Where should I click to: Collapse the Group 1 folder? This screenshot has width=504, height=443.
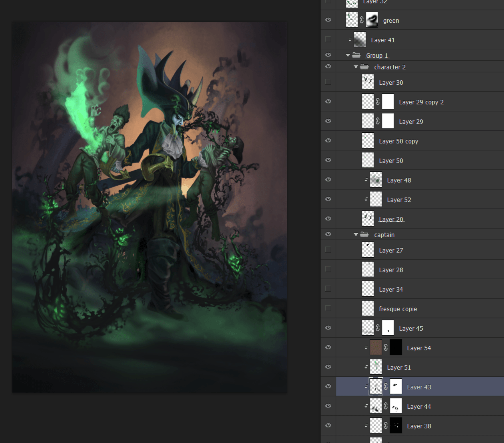[x=348, y=55]
